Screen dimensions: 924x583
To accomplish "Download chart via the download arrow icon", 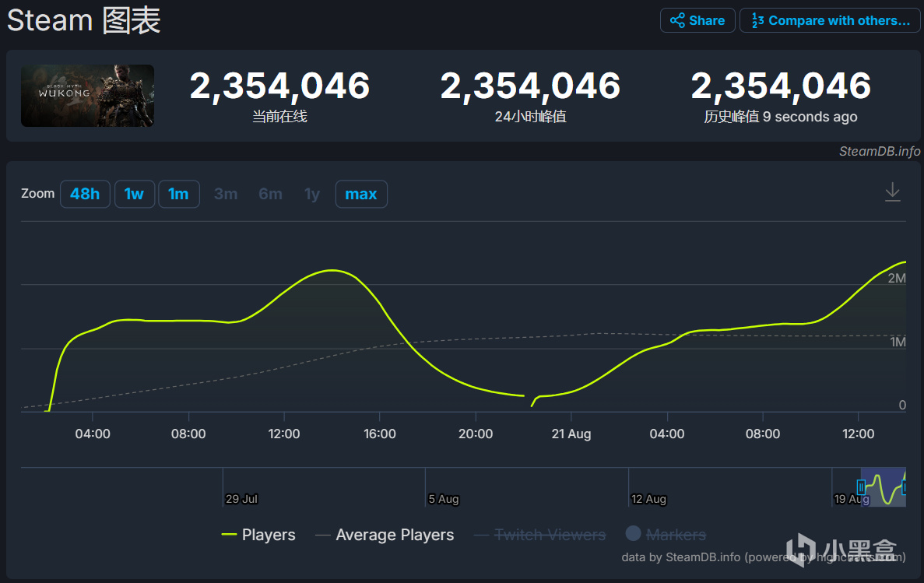I will click(x=893, y=192).
